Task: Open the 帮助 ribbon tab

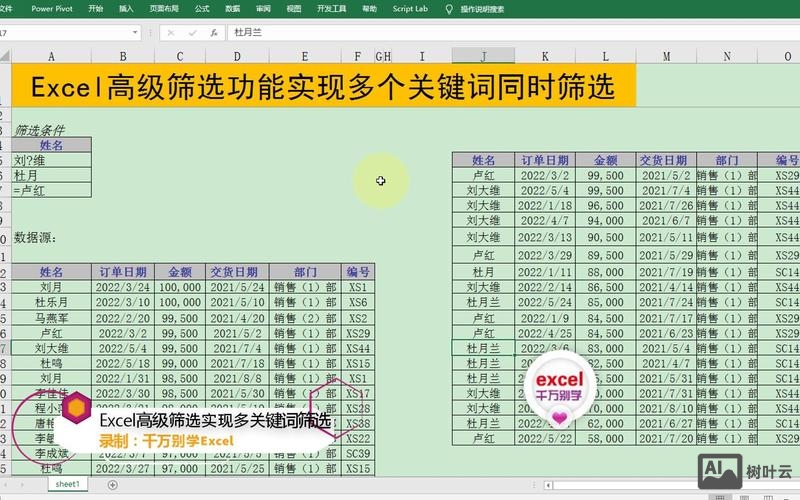Action: coord(369,9)
